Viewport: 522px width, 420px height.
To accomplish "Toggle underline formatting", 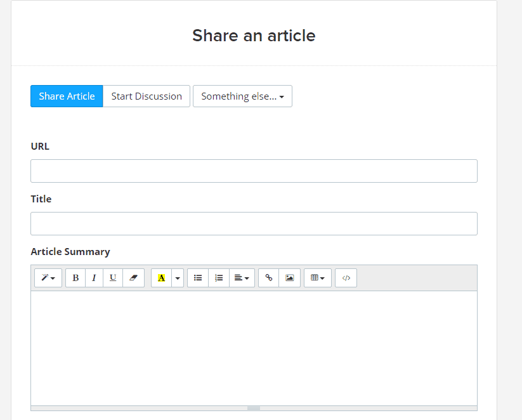I will click(113, 278).
